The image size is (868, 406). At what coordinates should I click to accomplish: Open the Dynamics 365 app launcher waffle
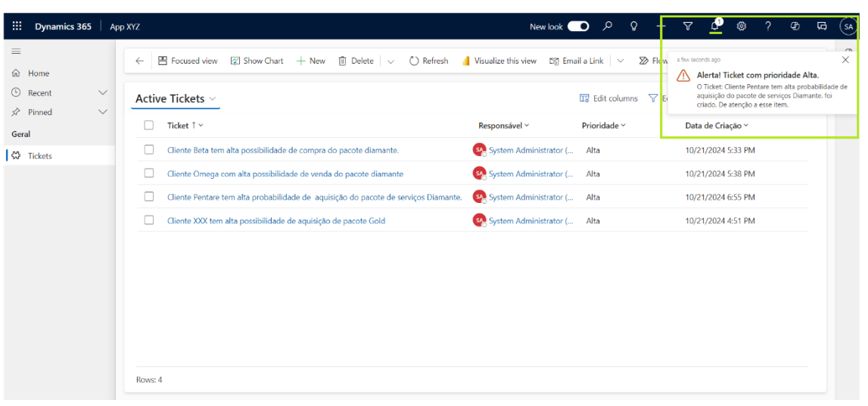click(x=17, y=27)
